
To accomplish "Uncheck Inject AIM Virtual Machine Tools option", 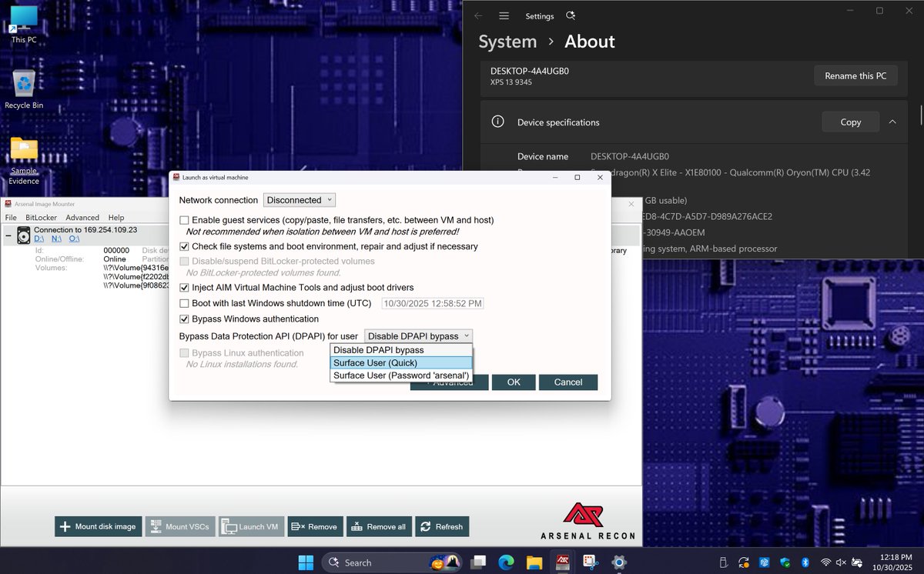I will 184,287.
